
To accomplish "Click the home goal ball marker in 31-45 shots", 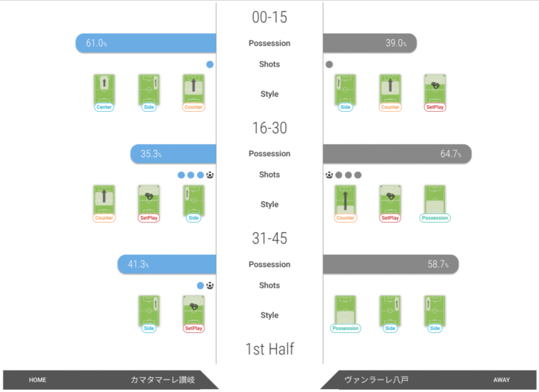I will (210, 285).
